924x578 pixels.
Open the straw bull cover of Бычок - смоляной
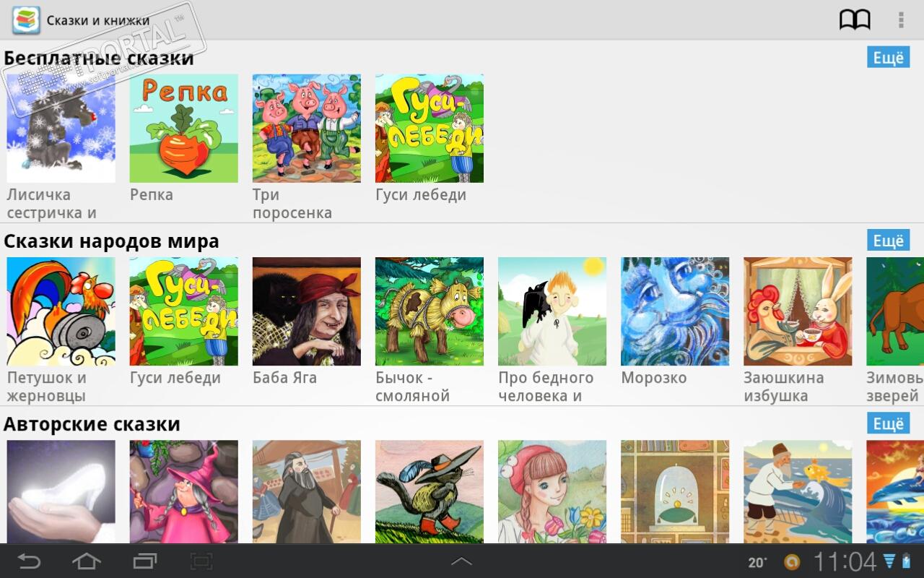(x=430, y=311)
